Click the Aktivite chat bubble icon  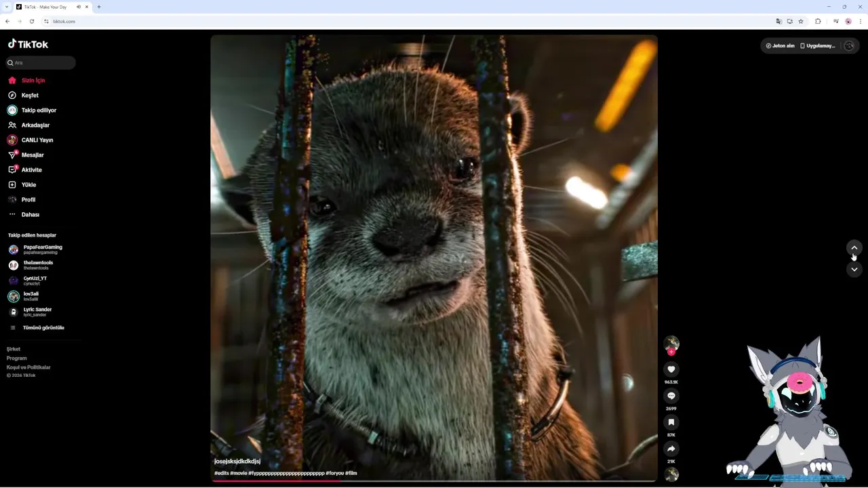[12, 170]
